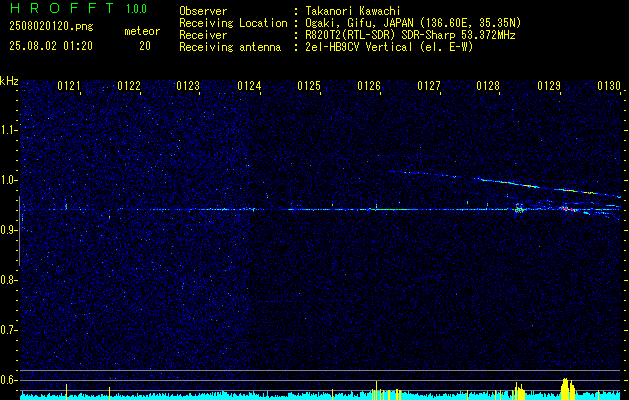
Task: Click the Receiver label
Action: [203, 35]
